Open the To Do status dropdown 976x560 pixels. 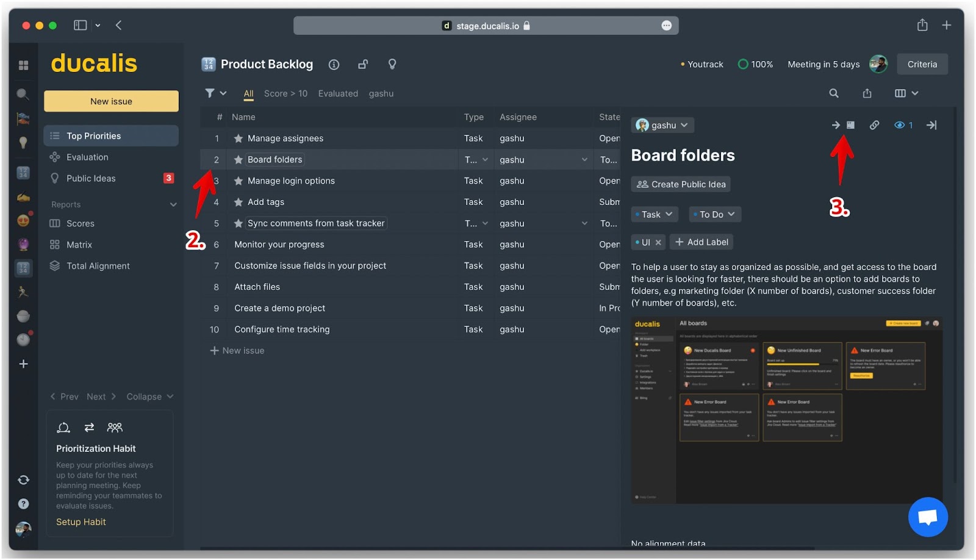pyautogui.click(x=714, y=214)
